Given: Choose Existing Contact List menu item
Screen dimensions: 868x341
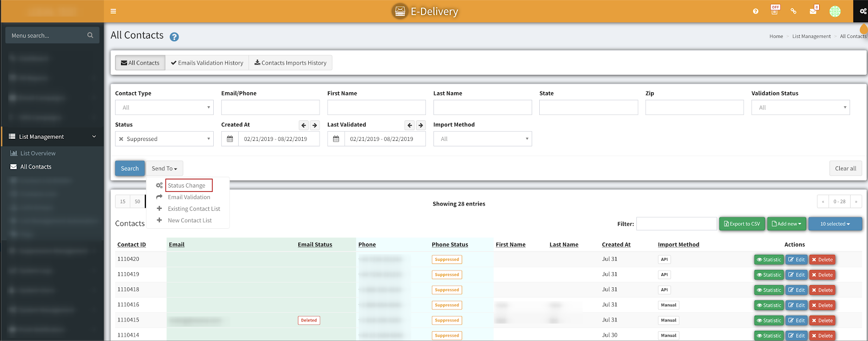Looking at the screenshot, I should [x=194, y=209].
